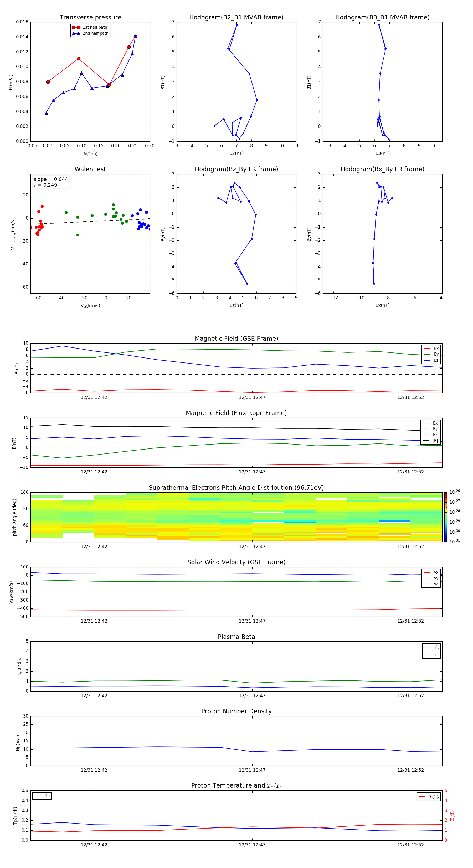Click the lowest blue triangle in Transverse pressure

click(x=47, y=113)
